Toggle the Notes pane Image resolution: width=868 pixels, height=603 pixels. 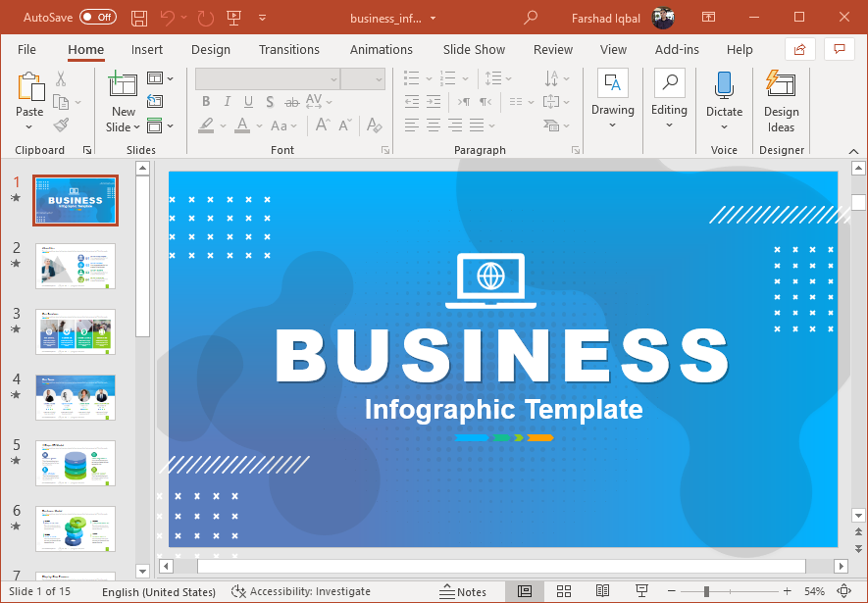pyautogui.click(x=463, y=591)
